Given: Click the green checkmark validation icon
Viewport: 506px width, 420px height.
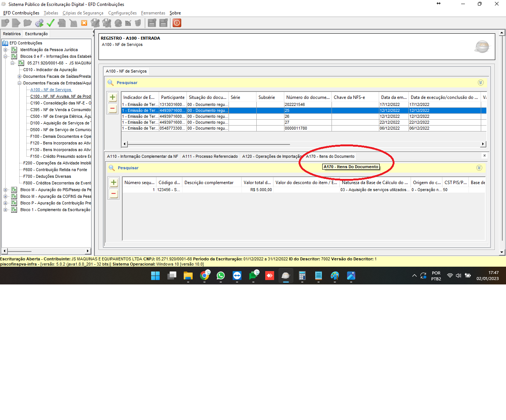Looking at the screenshot, I should pos(50,23).
